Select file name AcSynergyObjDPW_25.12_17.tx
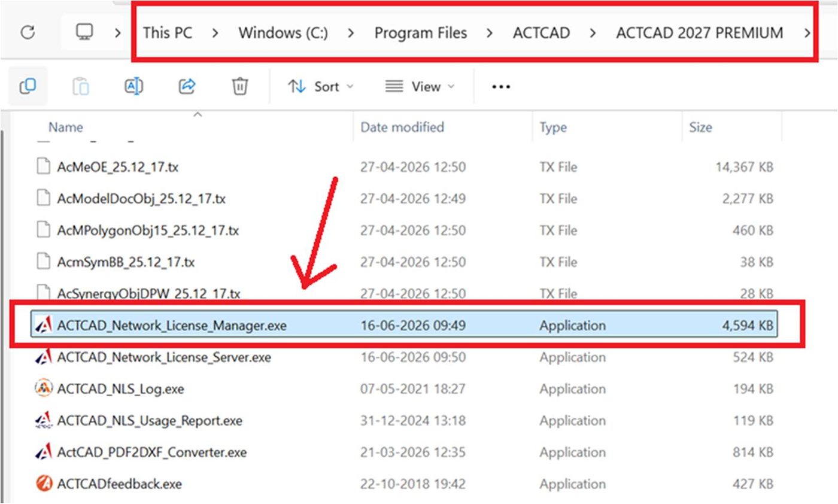 (x=148, y=293)
